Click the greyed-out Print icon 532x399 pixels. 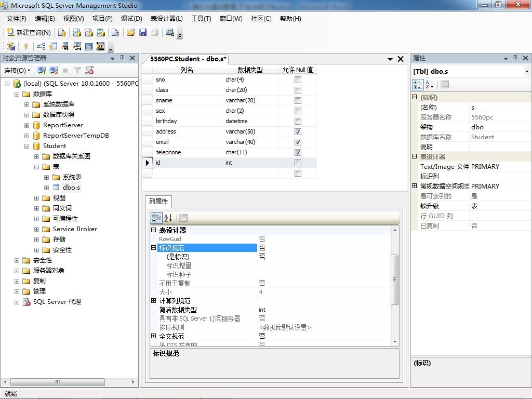pos(155,32)
